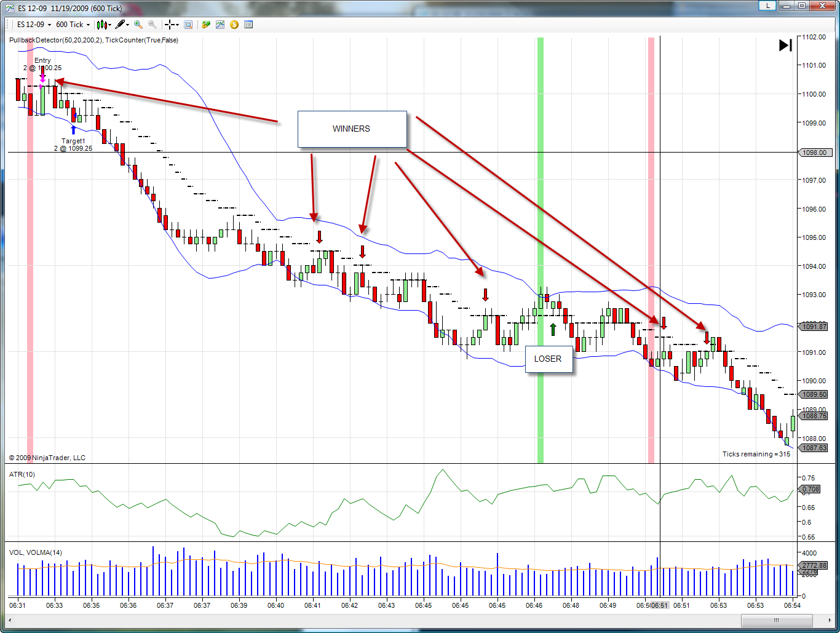
Task: Open the Indicators toolbar icon
Action: [220, 25]
